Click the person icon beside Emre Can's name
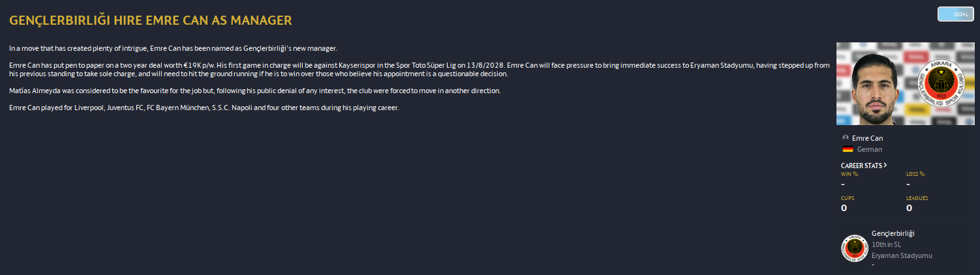Screen dimensions: 980x275 coord(846,138)
